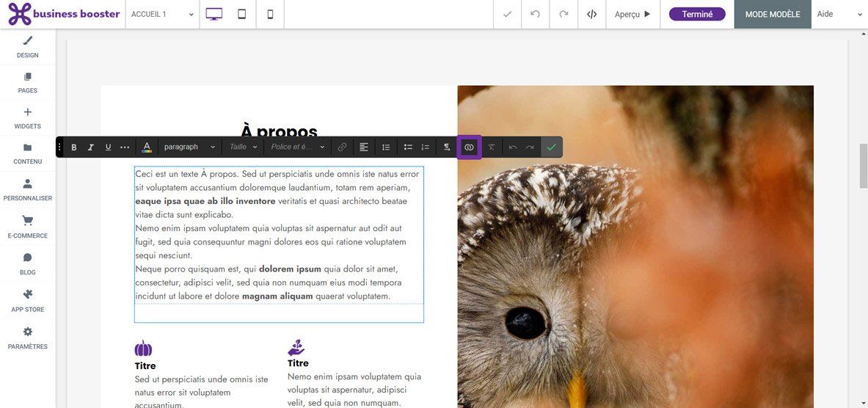Click the insert link icon

click(342, 147)
